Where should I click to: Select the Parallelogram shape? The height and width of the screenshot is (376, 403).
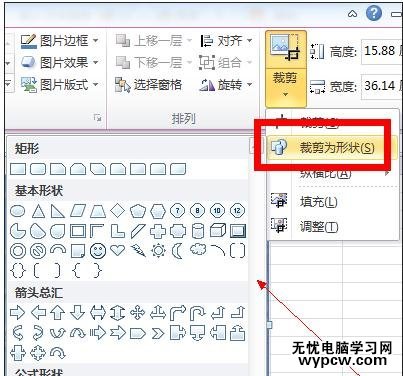pos(78,211)
